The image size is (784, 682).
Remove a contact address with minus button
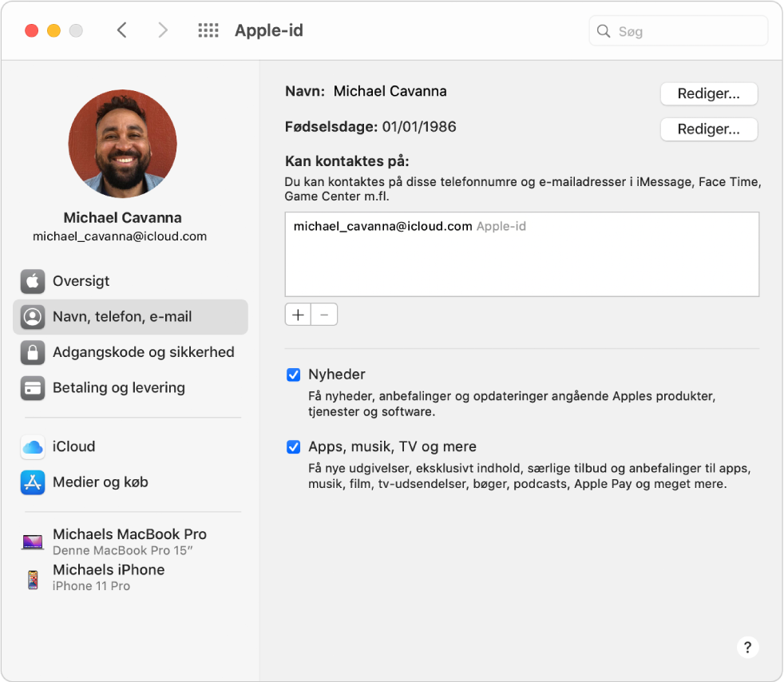pos(323,314)
